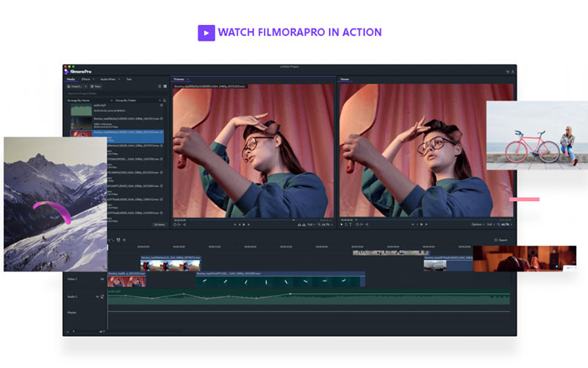Toggle loop playback in the Viewer

[x=357, y=224]
